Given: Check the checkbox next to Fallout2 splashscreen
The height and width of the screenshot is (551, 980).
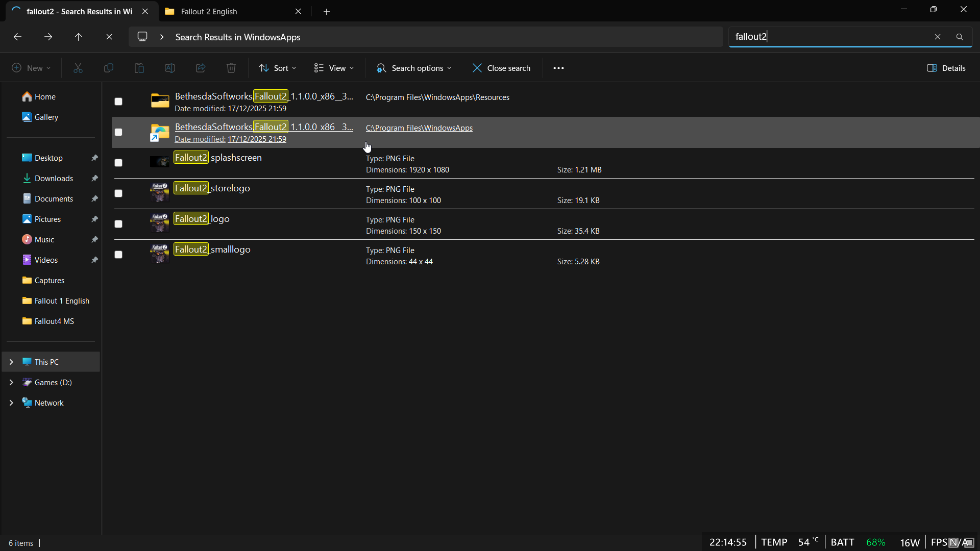Looking at the screenshot, I should (118, 162).
